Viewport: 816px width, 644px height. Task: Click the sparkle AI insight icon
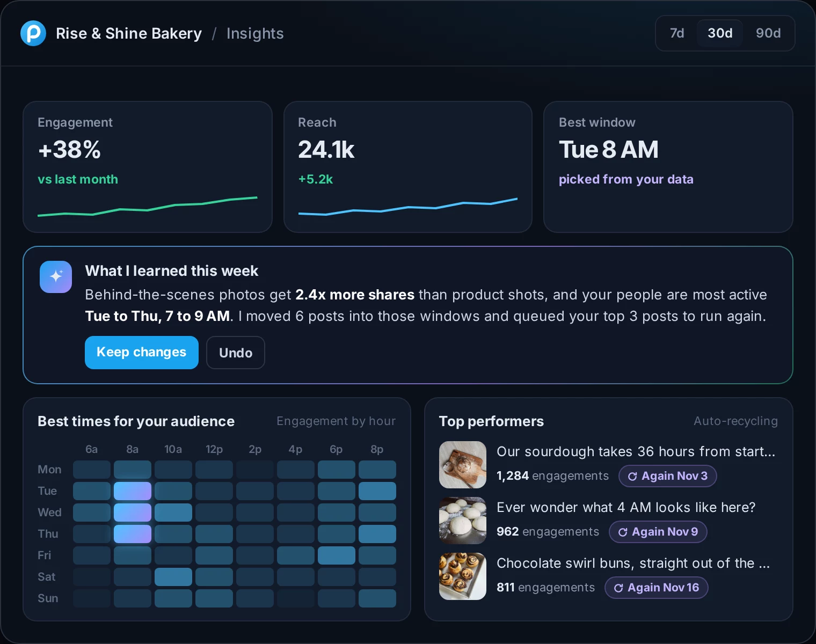tap(56, 277)
